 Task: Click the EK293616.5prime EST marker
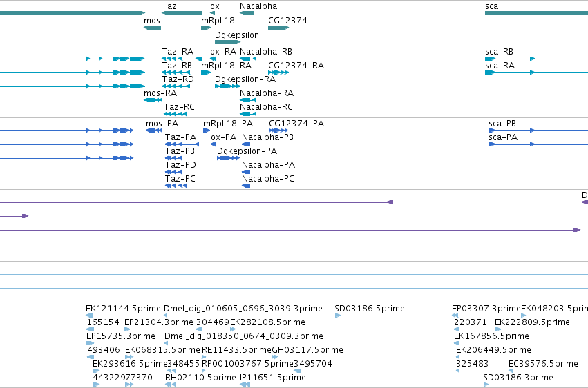click(x=96, y=371)
